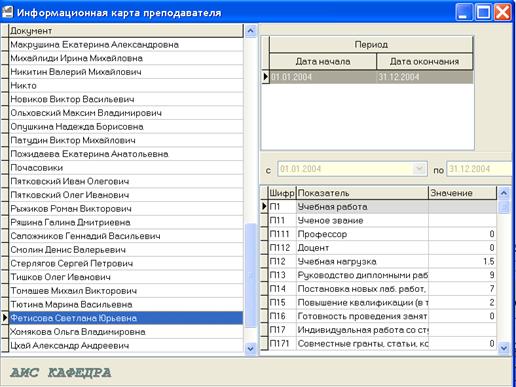Select П16 Готовность проведения занятий row
This screenshot has width=516, height=387.
pyautogui.click(x=382, y=316)
